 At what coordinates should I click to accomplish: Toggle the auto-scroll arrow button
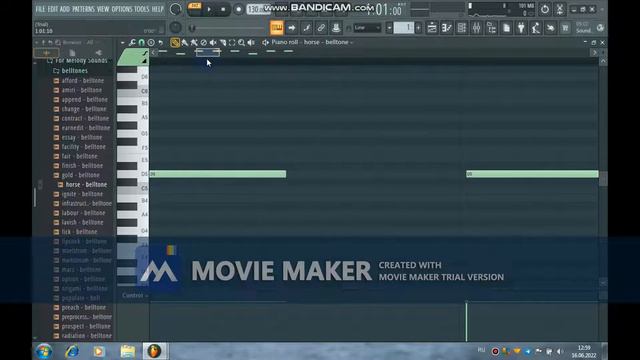(291, 28)
